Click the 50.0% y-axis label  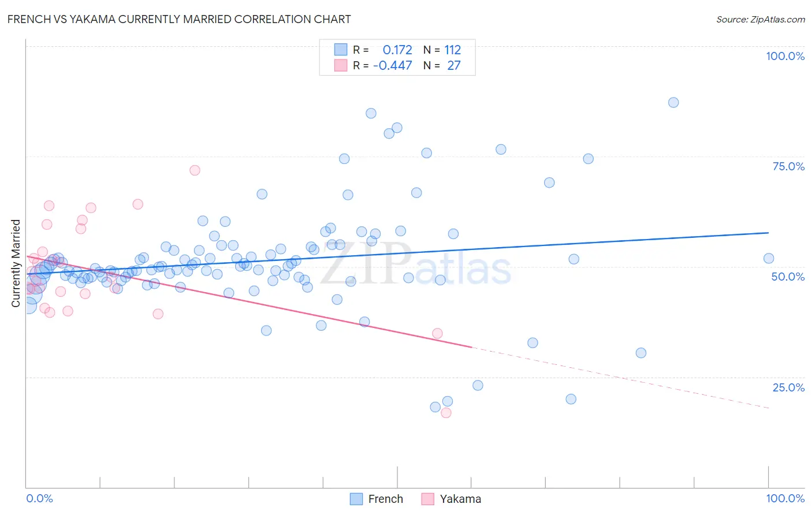(788, 277)
